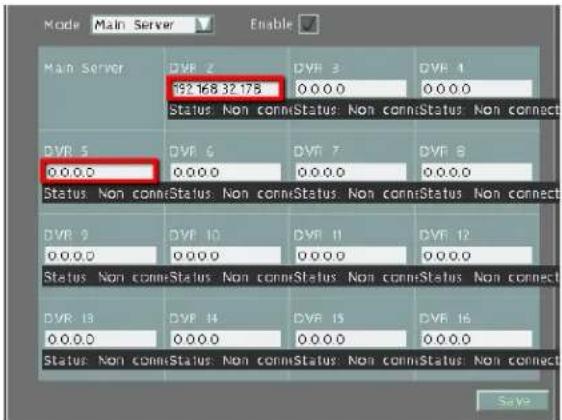Image resolution: width=562 pixels, height=420 pixels.
Task: Click the DVR 5 label
Action: pyautogui.click(x=66, y=151)
